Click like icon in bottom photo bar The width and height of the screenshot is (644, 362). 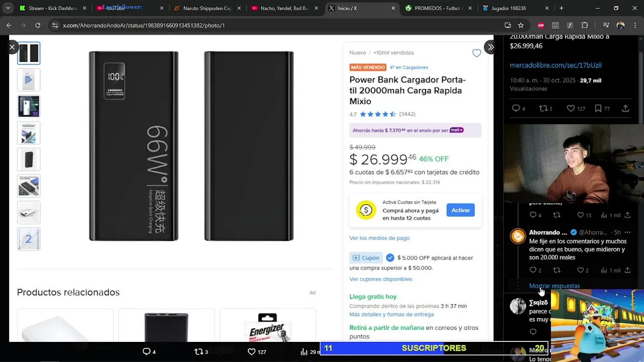[x=252, y=351]
